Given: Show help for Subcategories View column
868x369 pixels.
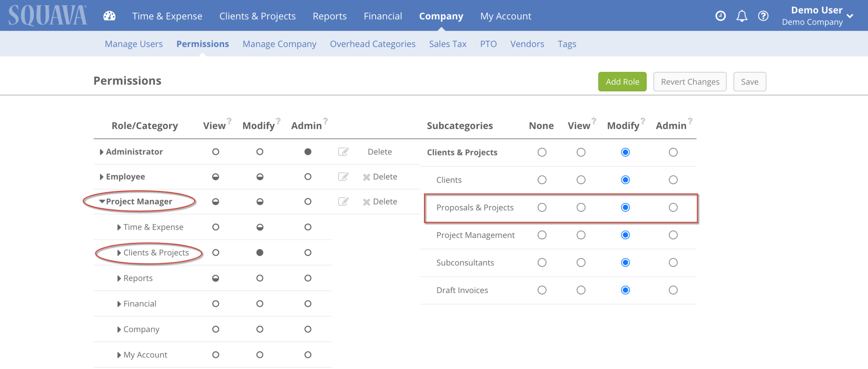Looking at the screenshot, I should click(x=594, y=121).
